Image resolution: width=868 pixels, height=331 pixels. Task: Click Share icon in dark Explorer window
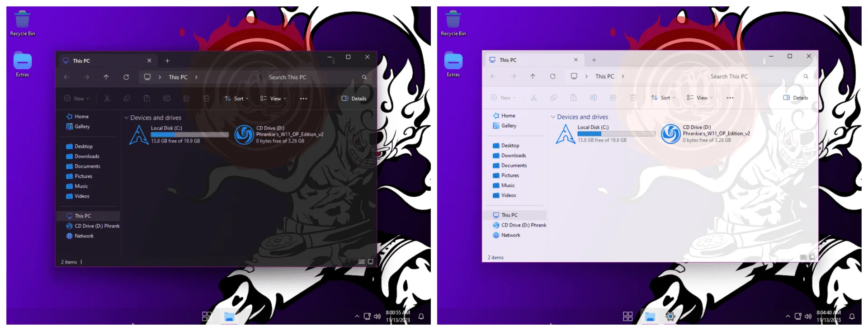tap(187, 99)
